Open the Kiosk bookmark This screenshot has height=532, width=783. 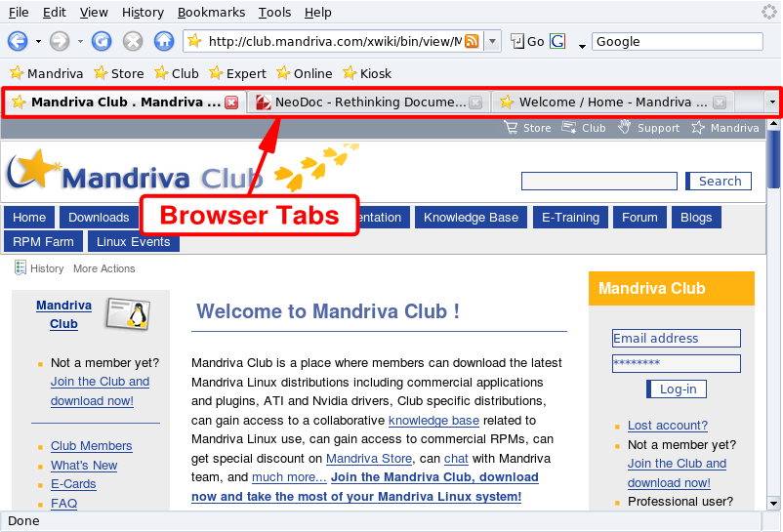point(366,73)
